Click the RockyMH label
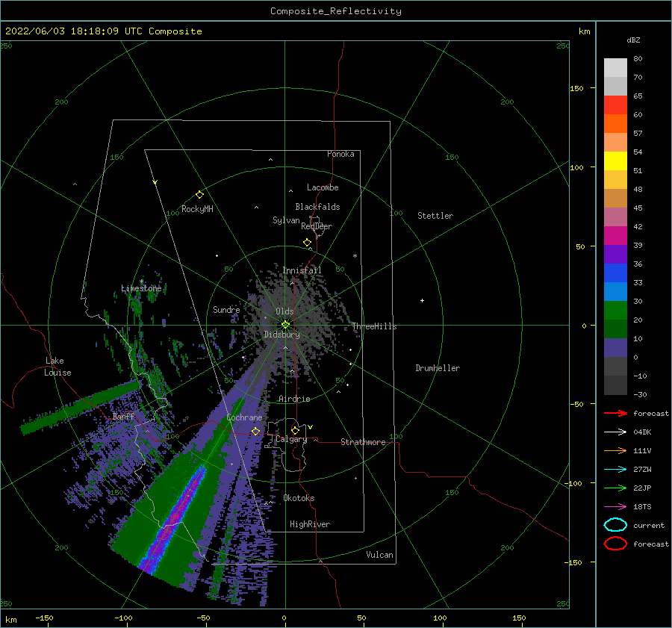This screenshot has height=628, width=672. point(197,209)
